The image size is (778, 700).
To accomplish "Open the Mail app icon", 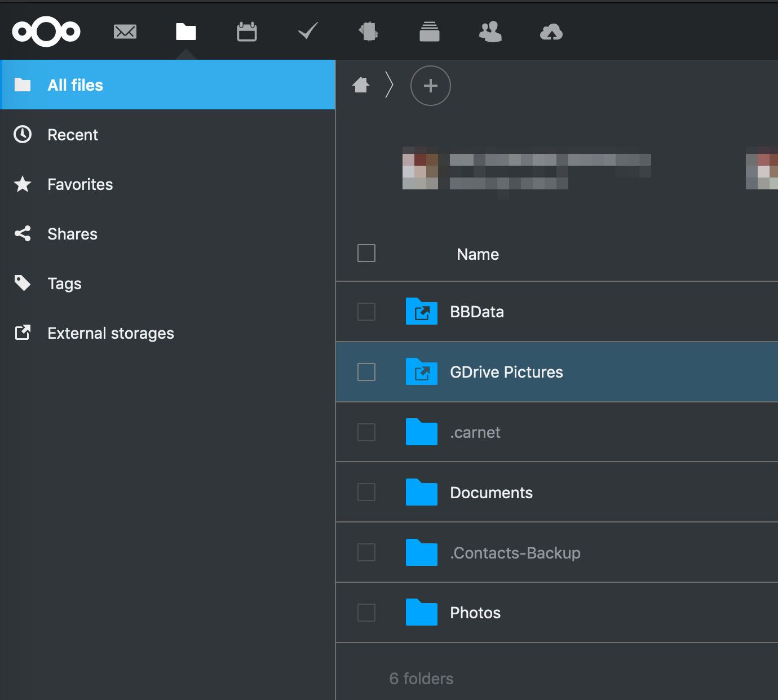I will 125,32.
